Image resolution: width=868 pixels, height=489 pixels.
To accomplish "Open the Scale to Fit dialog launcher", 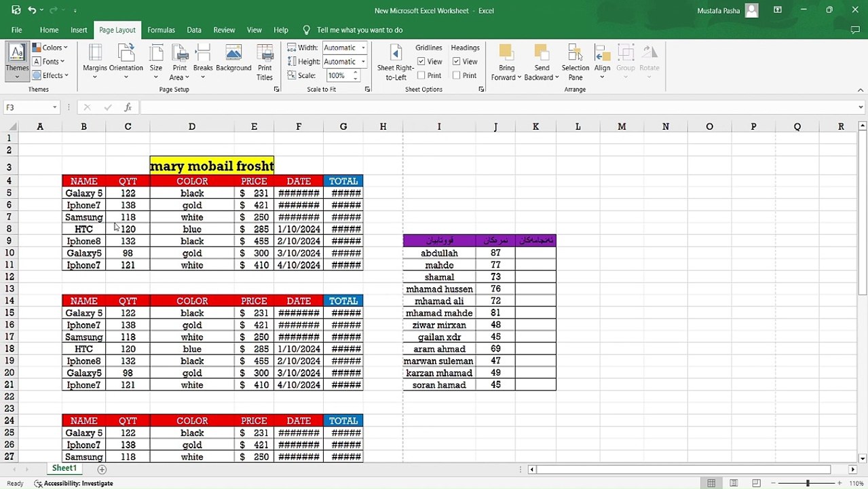I will coord(367,90).
